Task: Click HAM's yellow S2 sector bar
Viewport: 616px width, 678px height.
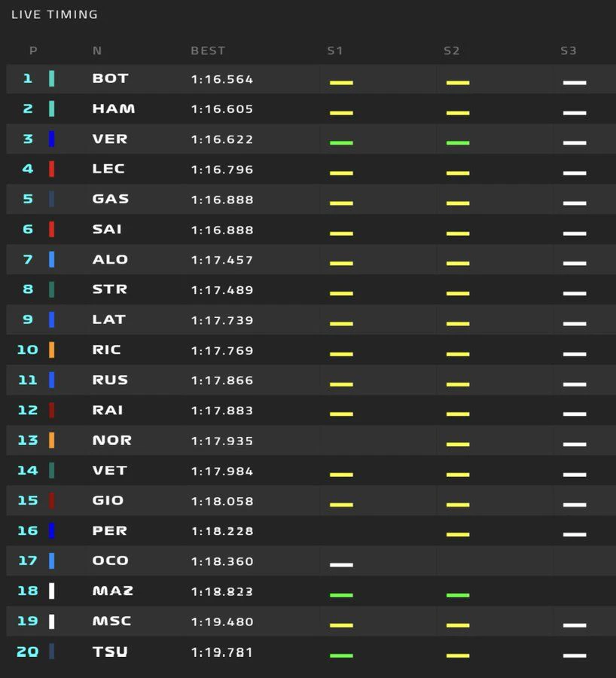Action: point(458,113)
